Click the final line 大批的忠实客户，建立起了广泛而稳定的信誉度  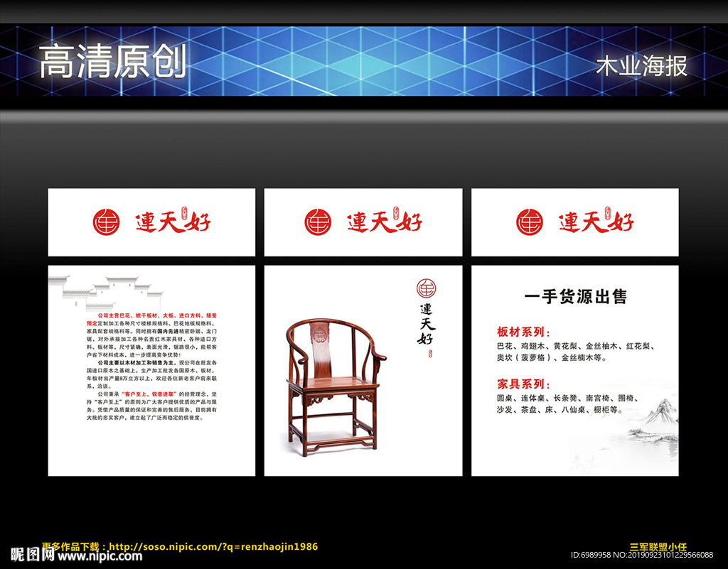[x=145, y=418]
